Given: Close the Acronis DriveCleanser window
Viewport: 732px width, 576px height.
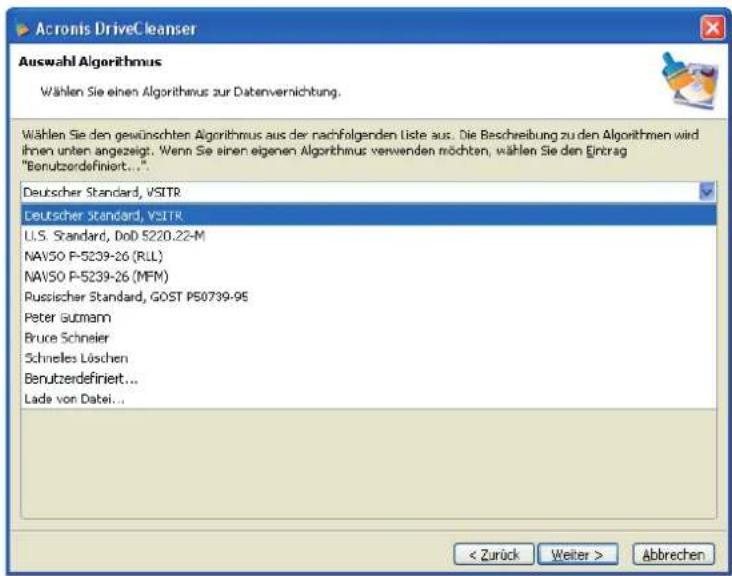Looking at the screenshot, I should [713, 28].
